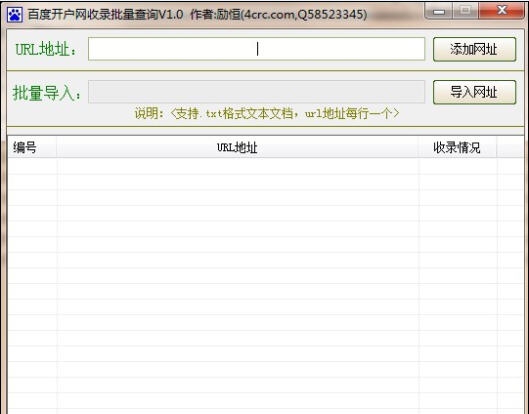The width and height of the screenshot is (529, 414).
Task: Click the 添加网址 button
Action: pos(474,49)
